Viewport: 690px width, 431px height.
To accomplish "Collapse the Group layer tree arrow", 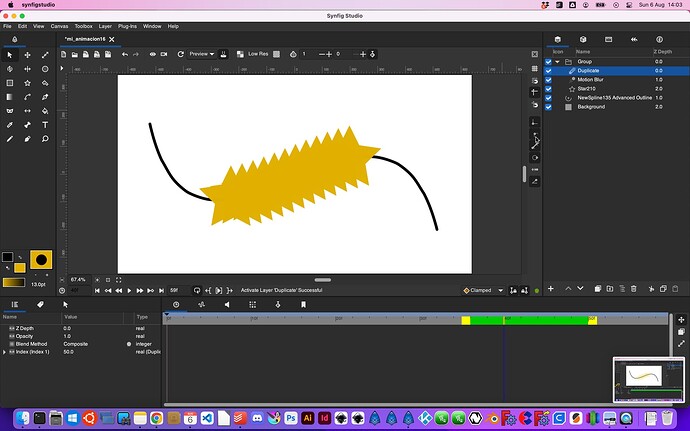I will tap(559, 62).
